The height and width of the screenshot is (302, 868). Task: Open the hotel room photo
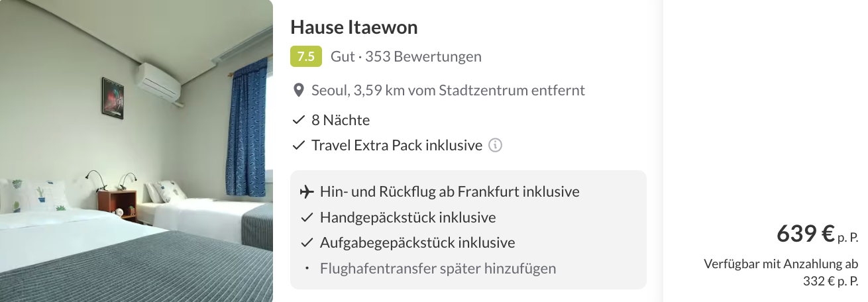tap(136, 151)
